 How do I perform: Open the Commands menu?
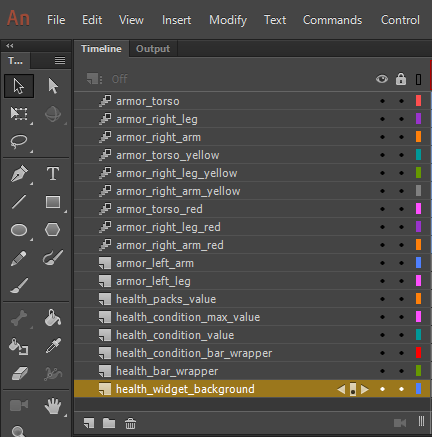tap(332, 20)
